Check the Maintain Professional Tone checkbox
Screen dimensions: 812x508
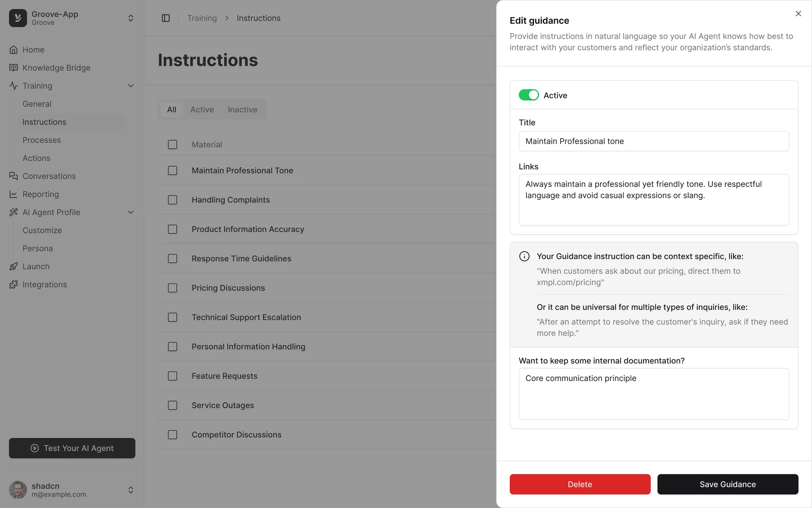pos(172,170)
